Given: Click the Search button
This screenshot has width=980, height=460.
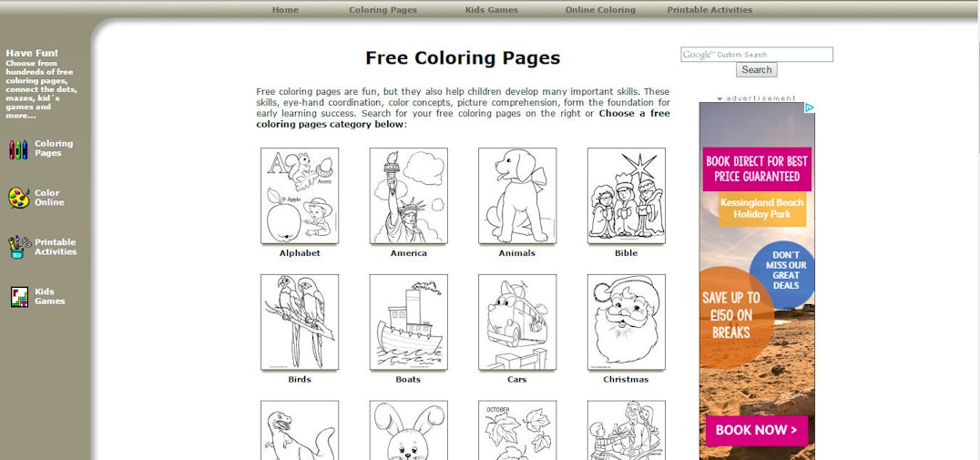Looking at the screenshot, I should click(x=756, y=69).
